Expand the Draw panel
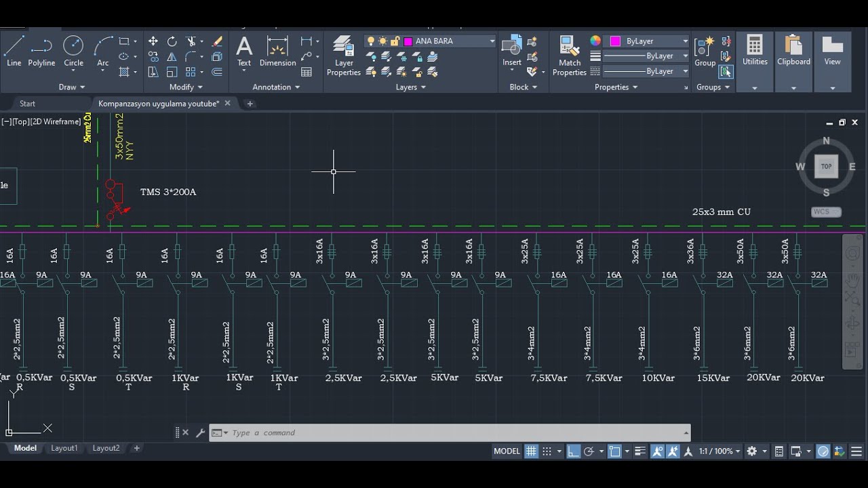This screenshot has height=488, width=868. tap(72, 87)
